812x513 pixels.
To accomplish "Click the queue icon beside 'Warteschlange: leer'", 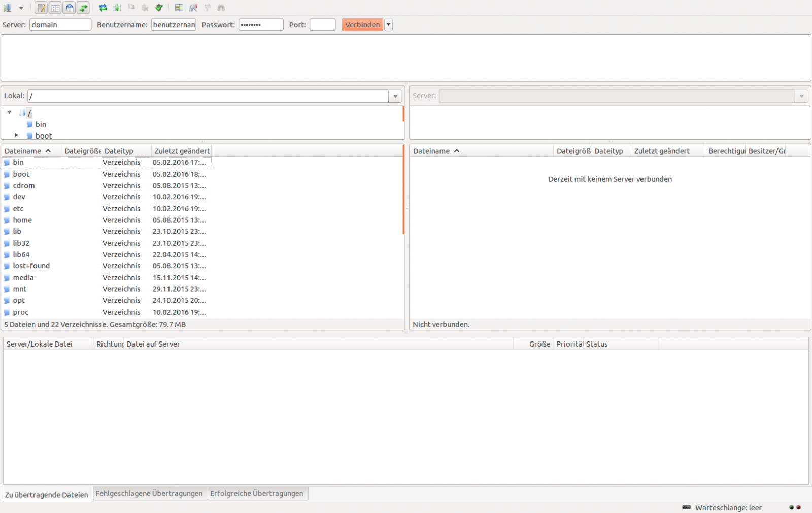I will tap(686, 507).
